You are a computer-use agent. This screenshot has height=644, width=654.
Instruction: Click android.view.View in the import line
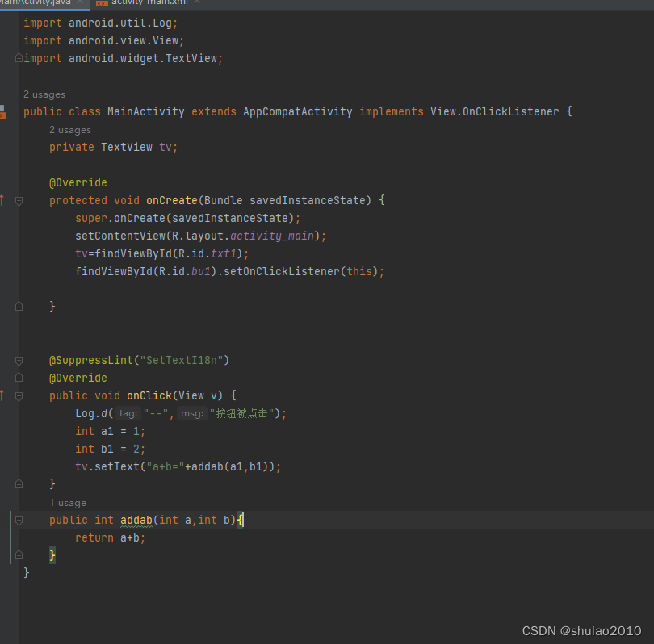click(x=124, y=41)
